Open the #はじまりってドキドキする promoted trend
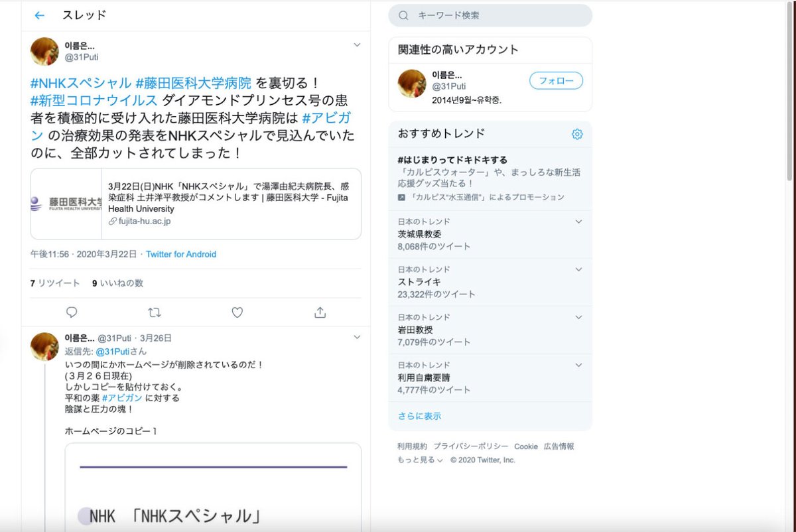The height and width of the screenshot is (532, 796). pos(490,178)
